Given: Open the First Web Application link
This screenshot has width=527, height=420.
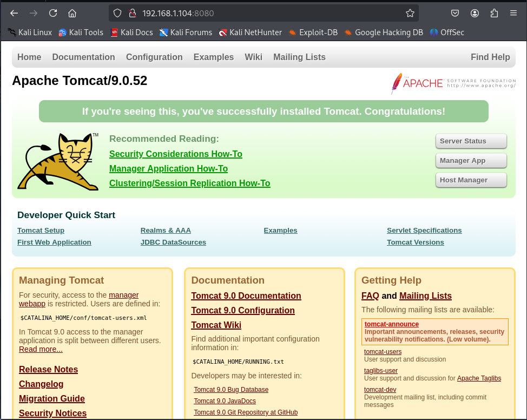Looking at the screenshot, I should pos(54,242).
